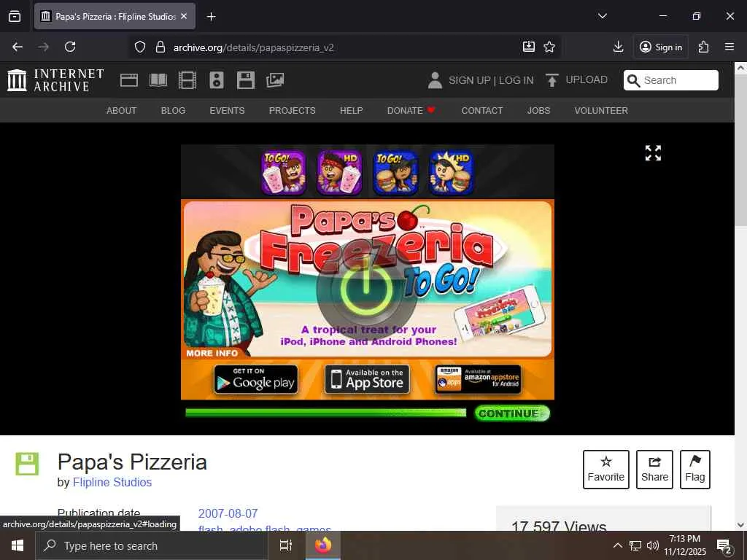The height and width of the screenshot is (560, 747).
Task: Click Sign in button in Firefox toolbar
Action: coord(660,47)
